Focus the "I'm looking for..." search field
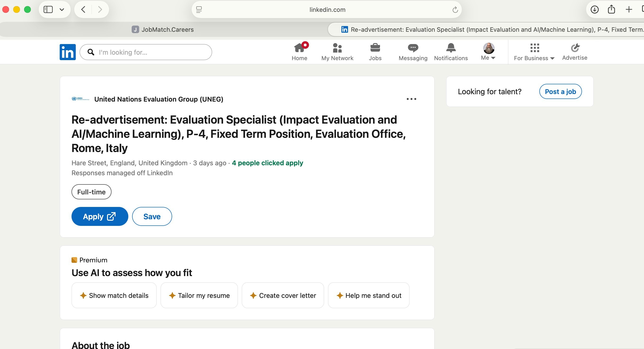Image resolution: width=644 pixels, height=349 pixels. coord(146,52)
